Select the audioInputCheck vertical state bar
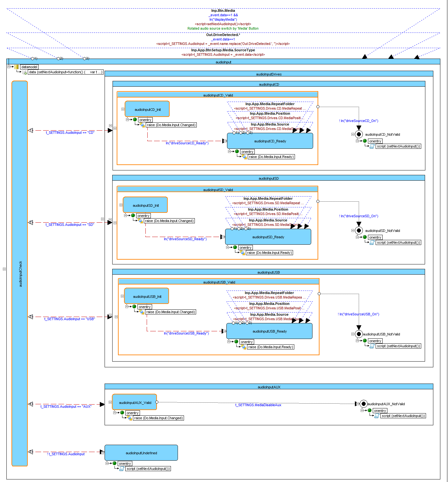Viewport: 448px width, 482px height. 19,273
